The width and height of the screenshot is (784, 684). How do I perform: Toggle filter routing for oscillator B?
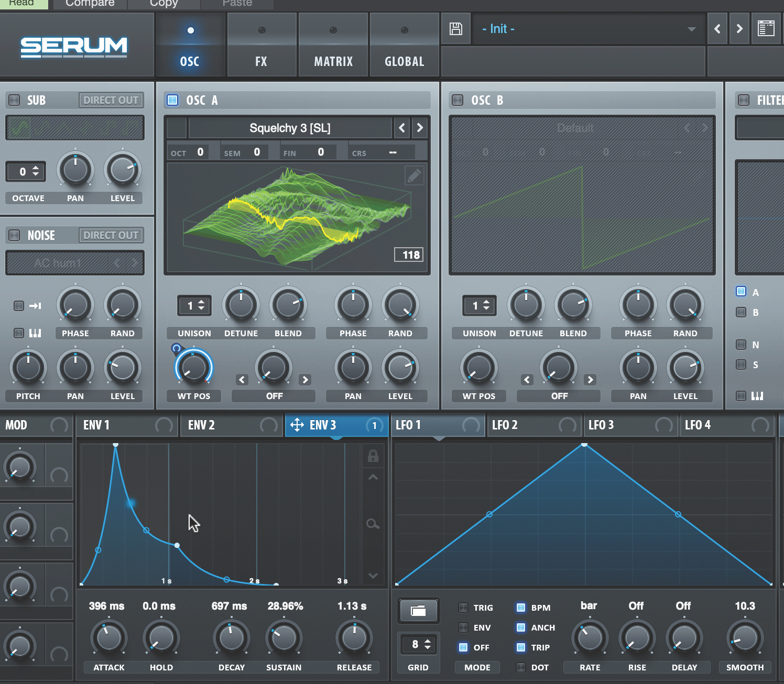point(741,312)
